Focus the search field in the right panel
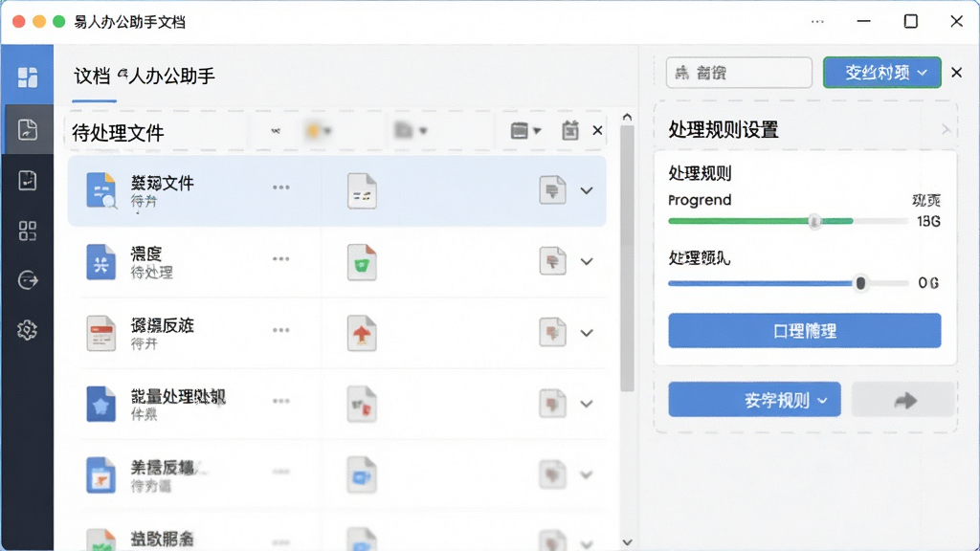 [x=739, y=73]
